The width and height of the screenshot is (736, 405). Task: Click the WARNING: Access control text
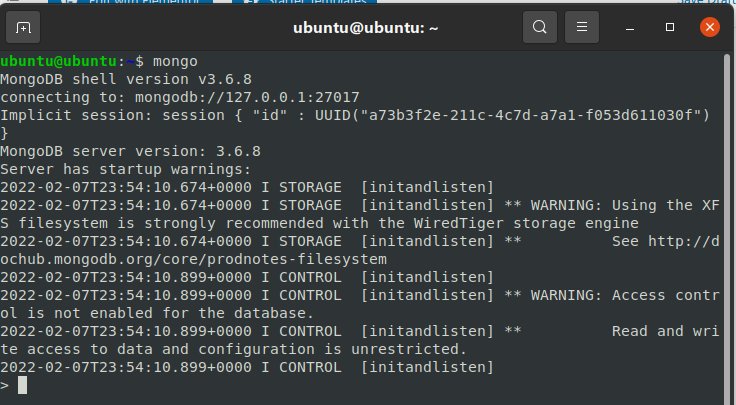[625, 295]
